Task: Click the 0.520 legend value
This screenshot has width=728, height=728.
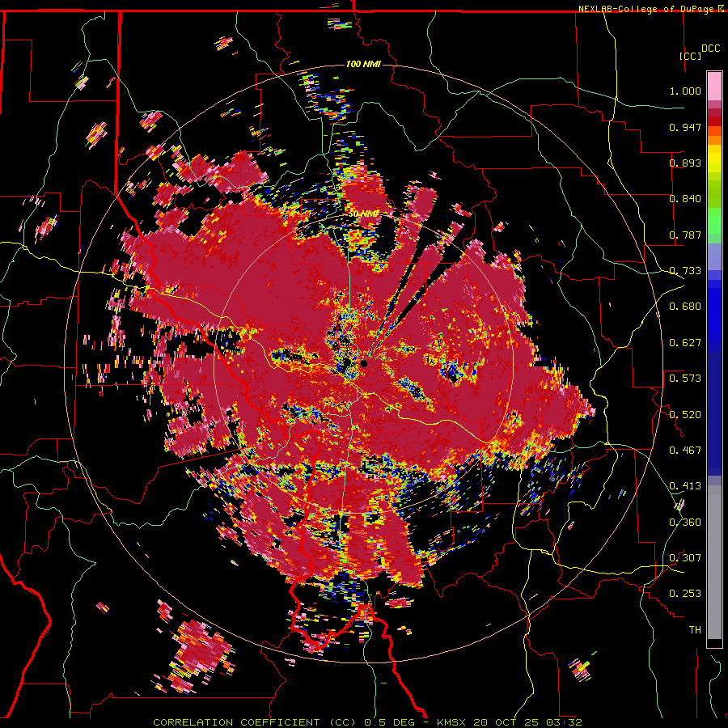Action: [x=685, y=415]
